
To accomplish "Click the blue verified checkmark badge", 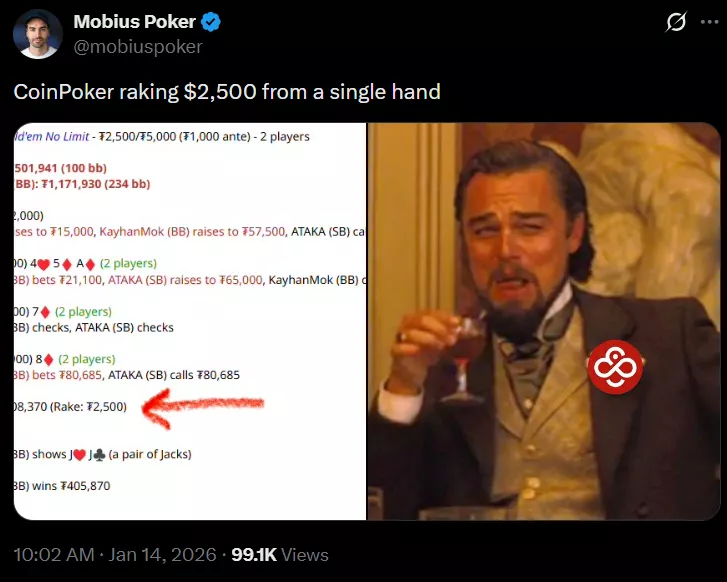I will coord(211,22).
